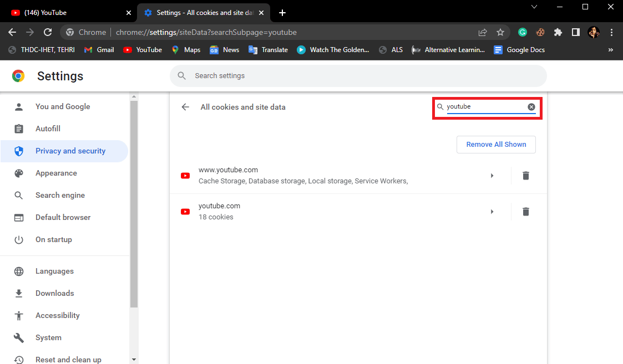Image resolution: width=623 pixels, height=364 pixels.
Task: Focus the youtube cookie search field
Action: [x=485, y=107]
